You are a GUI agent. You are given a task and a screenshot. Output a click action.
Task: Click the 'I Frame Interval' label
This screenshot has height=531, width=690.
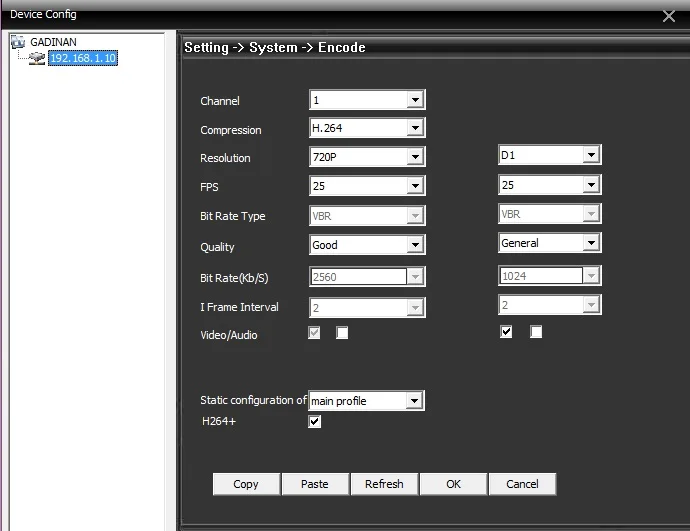(239, 307)
